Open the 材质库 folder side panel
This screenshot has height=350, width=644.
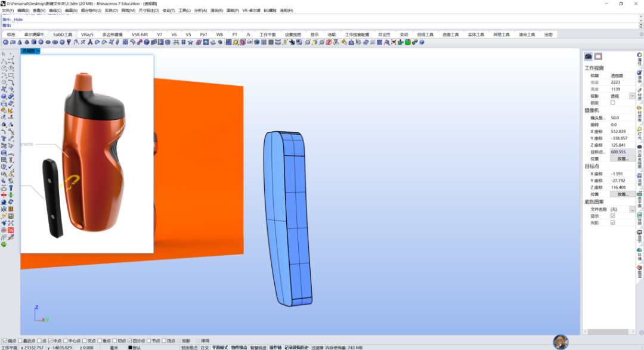[x=639, y=114]
